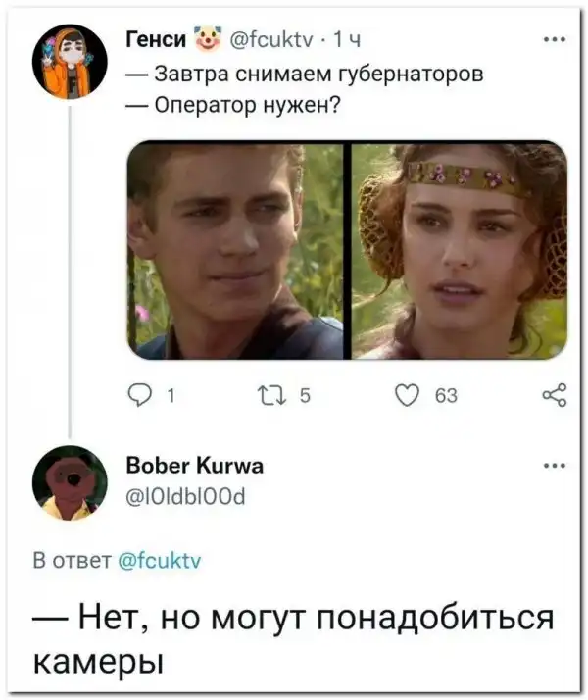Click the share icon under the tweet
This screenshot has height=700, width=588.
pyautogui.click(x=554, y=395)
